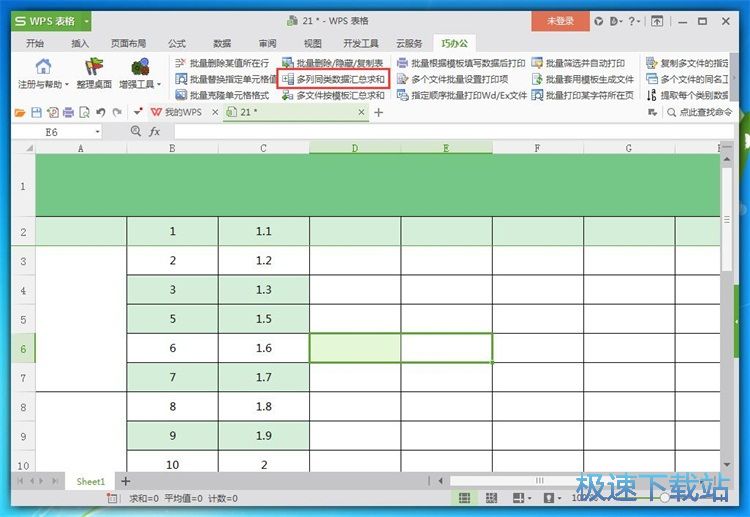This screenshot has width=750, height=517.
Task: Click the undo arrow icon
Action: click(x=100, y=112)
